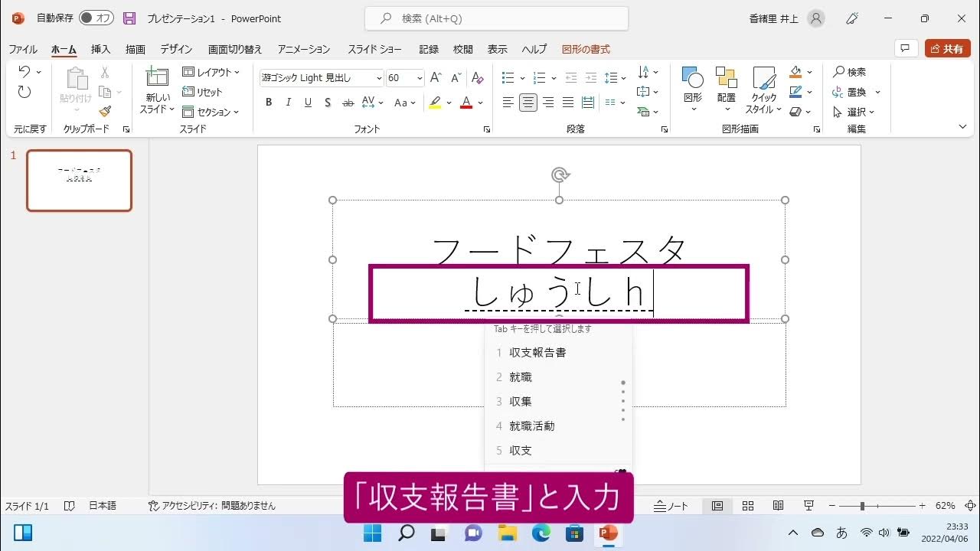Expand the レイアウト layout dropdown
Screen dimensions: 980x551
pyautogui.click(x=211, y=72)
